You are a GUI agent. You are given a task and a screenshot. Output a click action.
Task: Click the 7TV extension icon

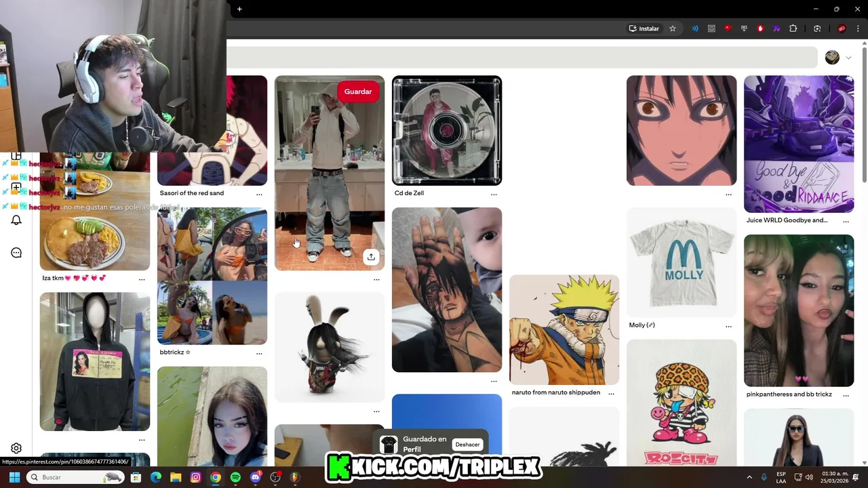(776, 28)
